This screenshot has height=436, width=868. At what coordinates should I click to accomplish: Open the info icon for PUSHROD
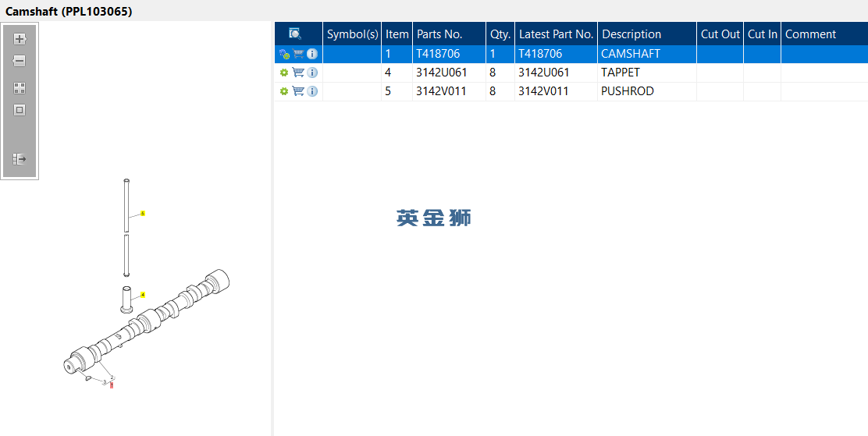(312, 91)
